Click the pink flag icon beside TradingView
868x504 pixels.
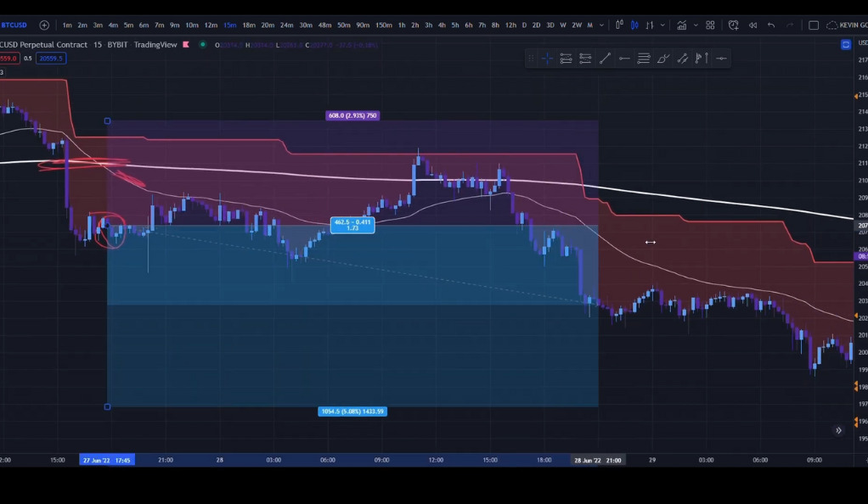click(186, 44)
